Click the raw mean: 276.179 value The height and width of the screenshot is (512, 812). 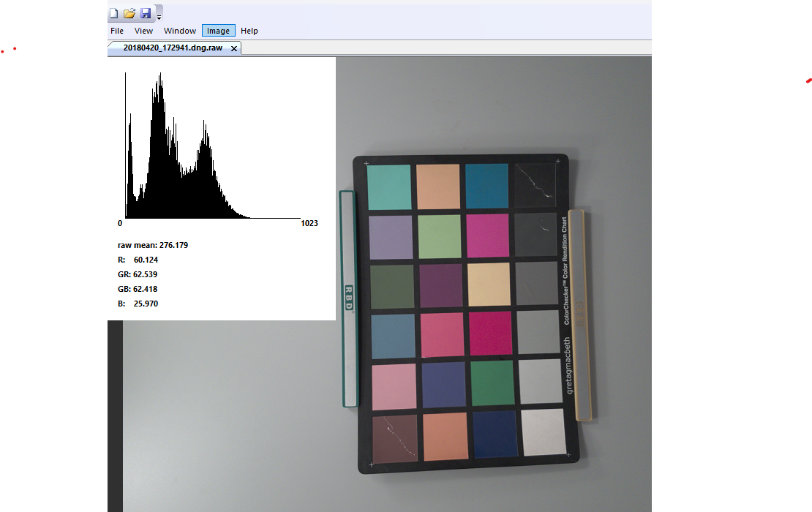point(153,245)
